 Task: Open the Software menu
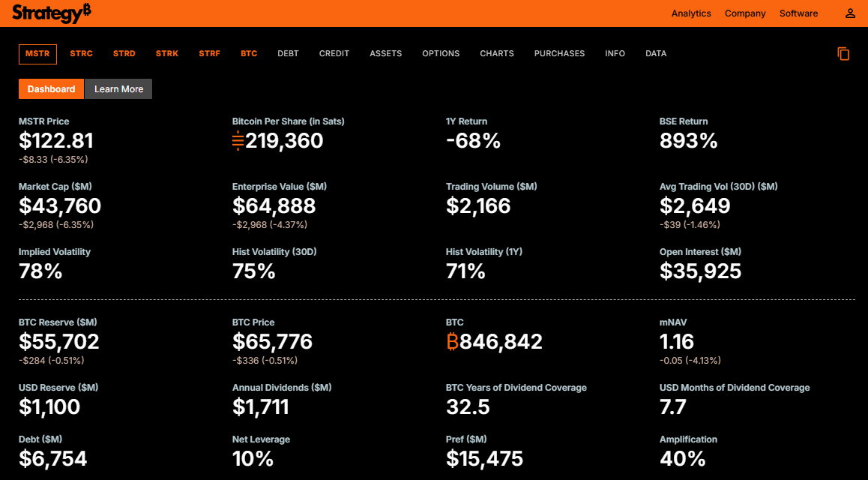point(798,13)
